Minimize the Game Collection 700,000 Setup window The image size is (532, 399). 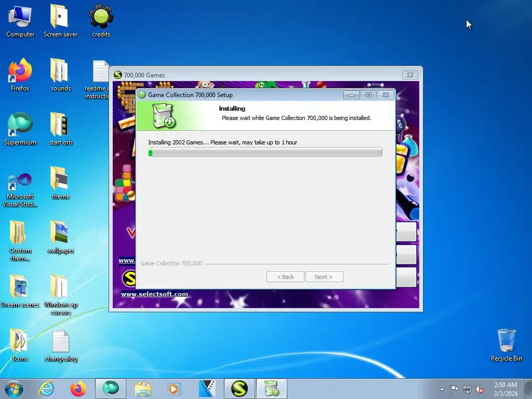351,95
